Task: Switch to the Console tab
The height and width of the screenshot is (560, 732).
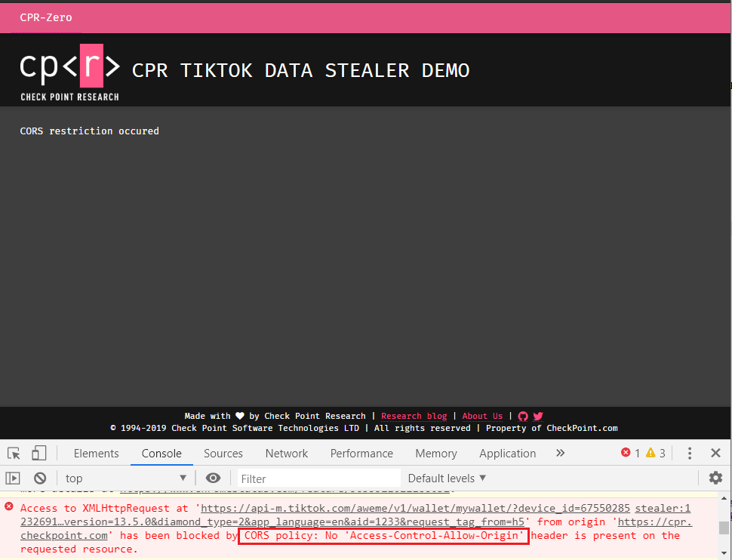Action: tap(161, 454)
